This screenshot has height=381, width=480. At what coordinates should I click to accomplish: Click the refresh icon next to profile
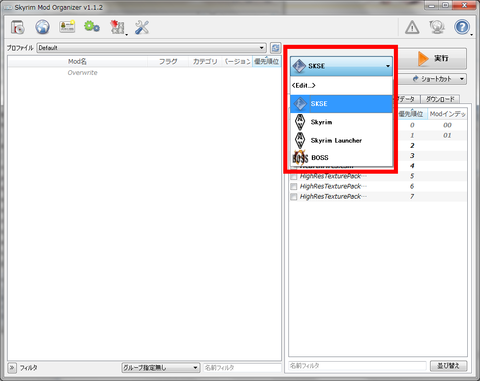(275, 48)
